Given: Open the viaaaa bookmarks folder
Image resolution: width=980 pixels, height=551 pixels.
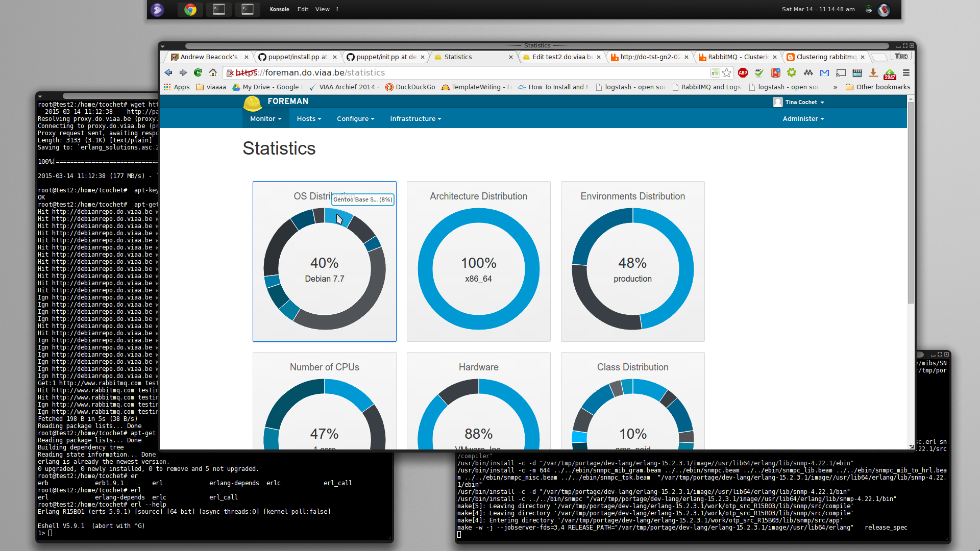Looking at the screenshot, I should coord(211,87).
